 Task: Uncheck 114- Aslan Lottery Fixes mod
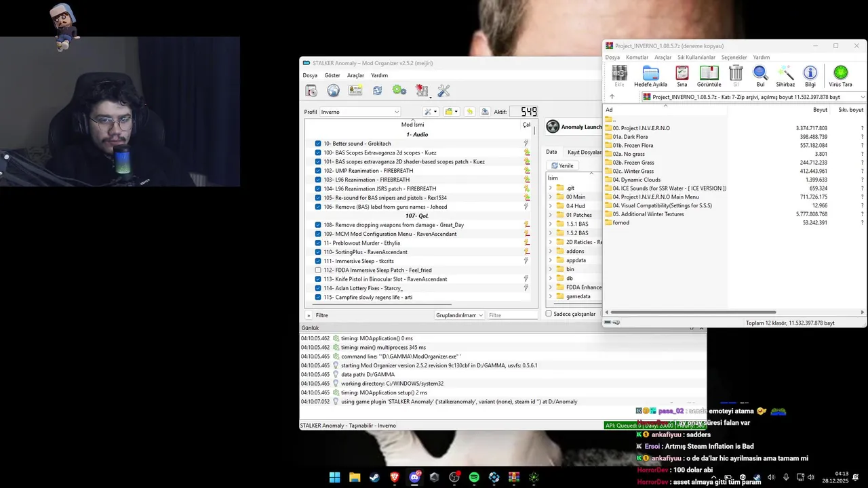click(318, 288)
